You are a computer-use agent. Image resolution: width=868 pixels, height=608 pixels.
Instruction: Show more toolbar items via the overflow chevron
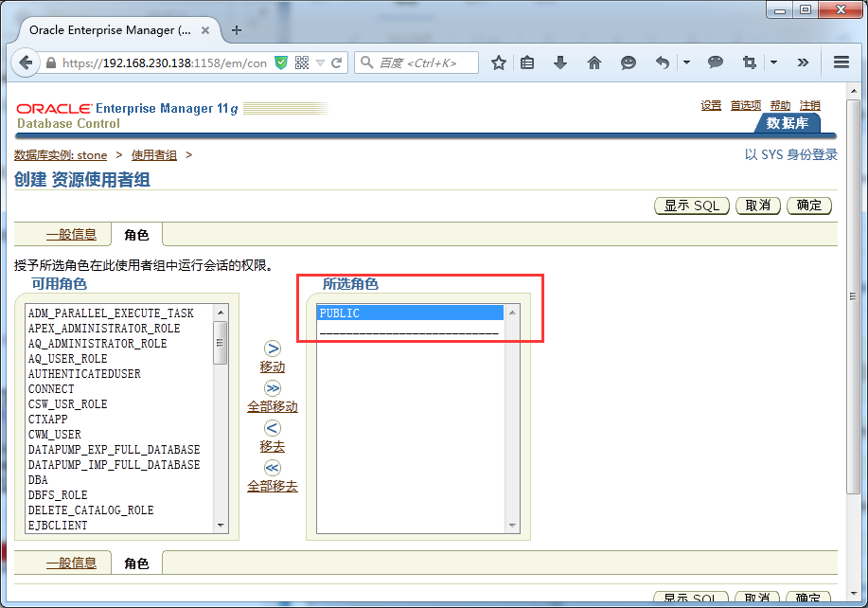coord(803,63)
